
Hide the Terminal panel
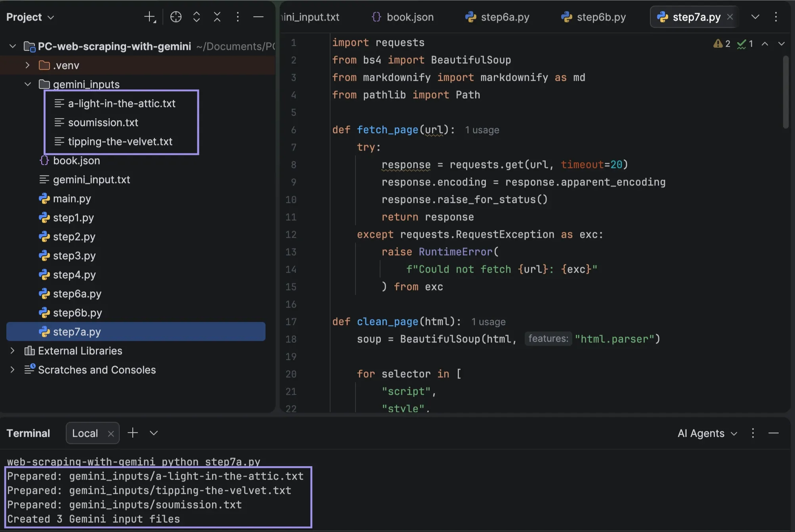pos(774,433)
